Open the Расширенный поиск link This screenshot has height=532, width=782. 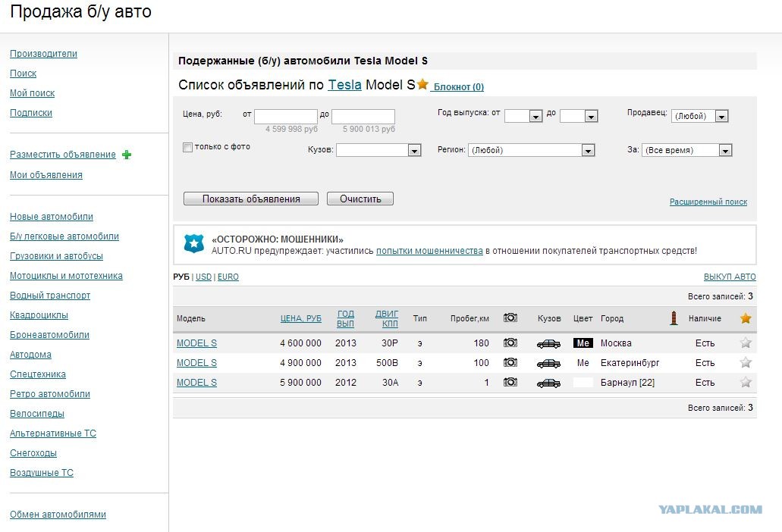tap(708, 202)
